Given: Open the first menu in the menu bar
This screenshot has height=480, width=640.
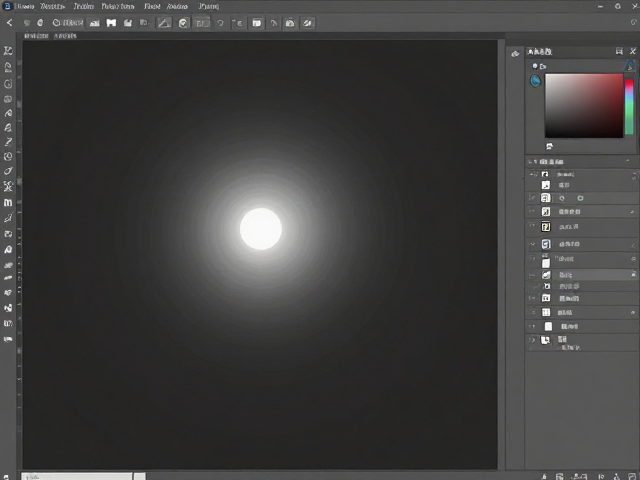Looking at the screenshot, I should 25,7.
